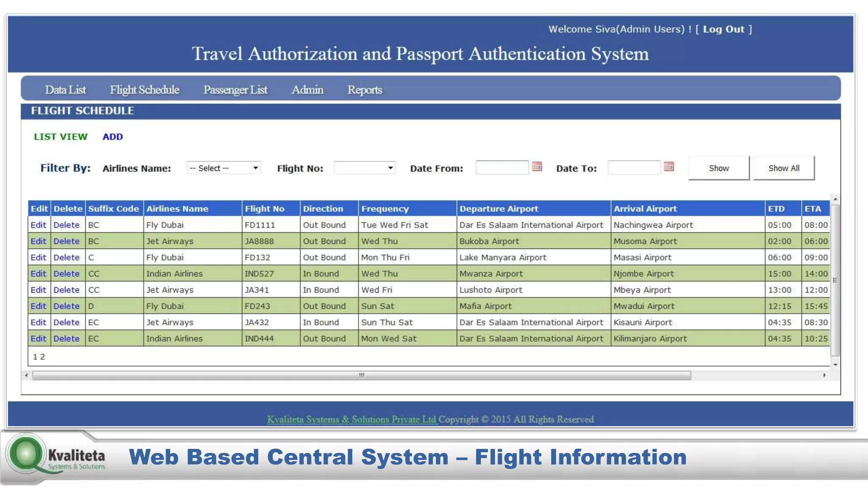The width and height of the screenshot is (868, 488).
Task: Click the Suffix Code column header
Action: (x=114, y=208)
